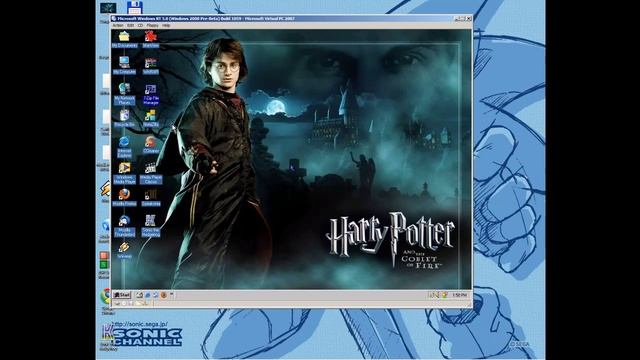The height and width of the screenshot is (360, 640).
Task: Open My Network Places icon
Action: click(x=124, y=94)
